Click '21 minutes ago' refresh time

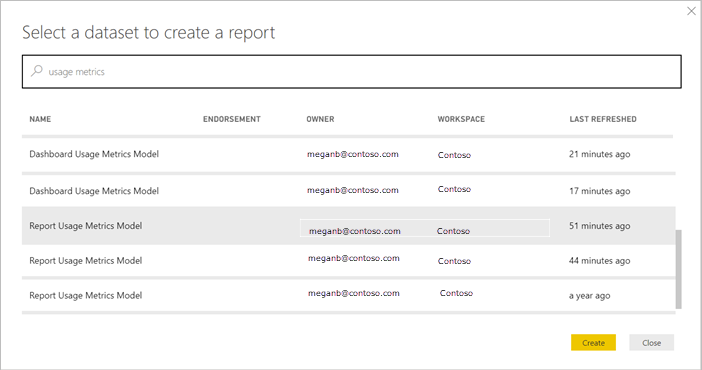tap(599, 154)
